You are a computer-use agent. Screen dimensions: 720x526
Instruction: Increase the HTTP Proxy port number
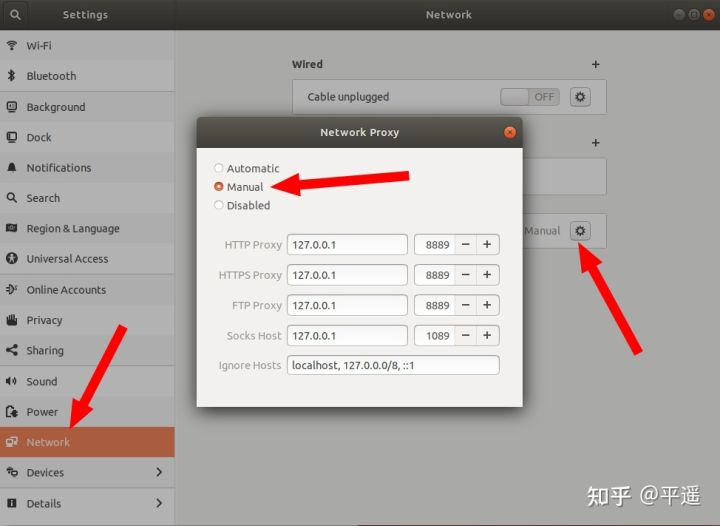[x=487, y=245]
